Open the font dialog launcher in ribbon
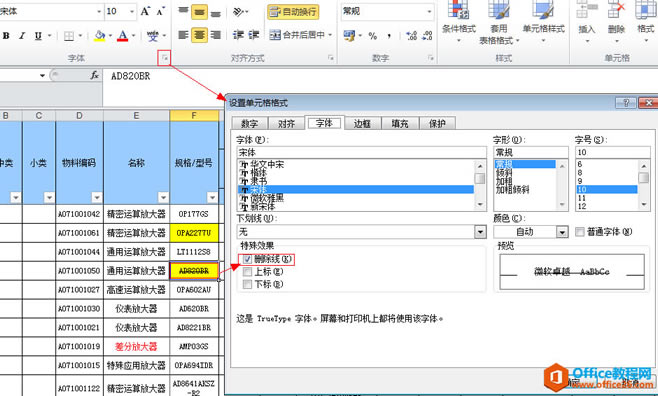 pos(165,58)
